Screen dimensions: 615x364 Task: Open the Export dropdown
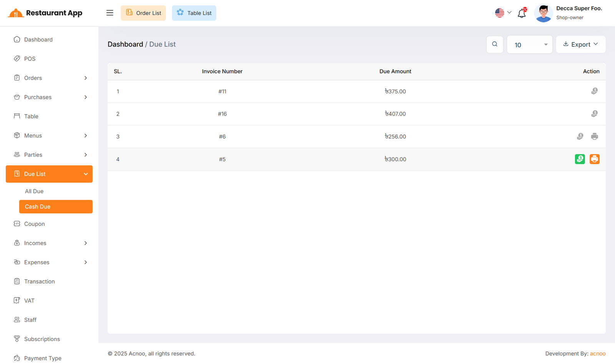pos(580,45)
